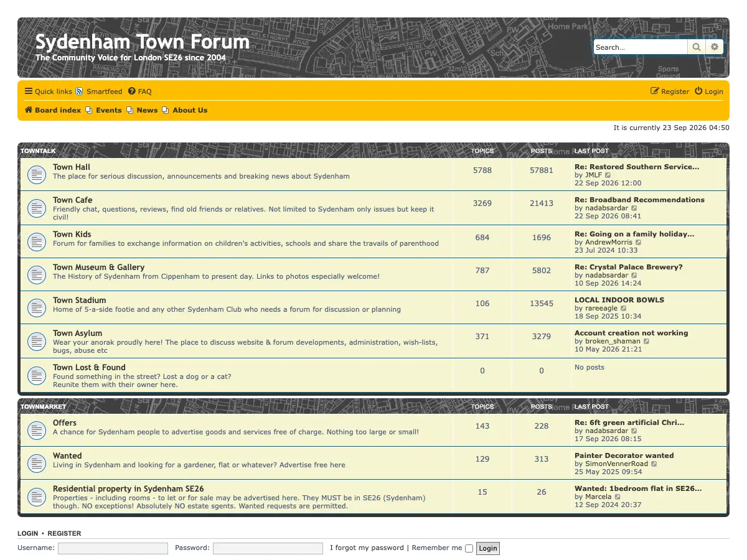Open advanced search gear icon
This screenshot has height=560, width=747.
[715, 47]
